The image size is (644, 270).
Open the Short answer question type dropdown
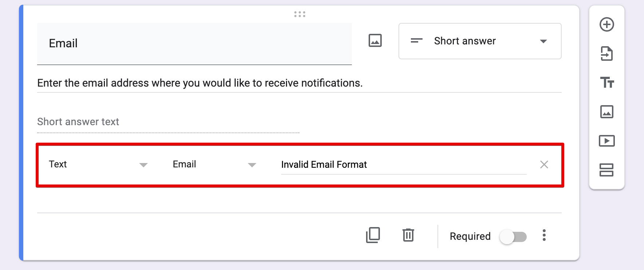[480, 41]
